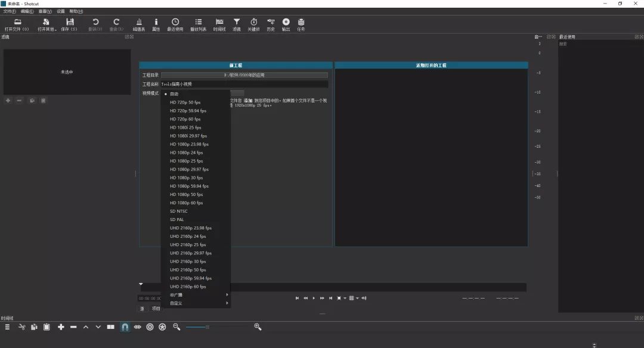The width and height of the screenshot is (644, 348).
Task: Select 自动 (Automatic) video mode
Action: (196, 94)
